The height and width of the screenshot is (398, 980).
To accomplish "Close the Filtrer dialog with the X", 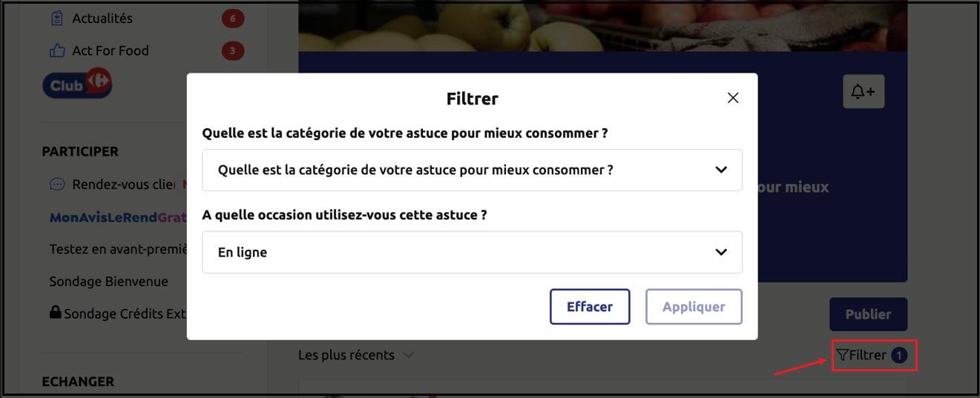I will point(733,98).
